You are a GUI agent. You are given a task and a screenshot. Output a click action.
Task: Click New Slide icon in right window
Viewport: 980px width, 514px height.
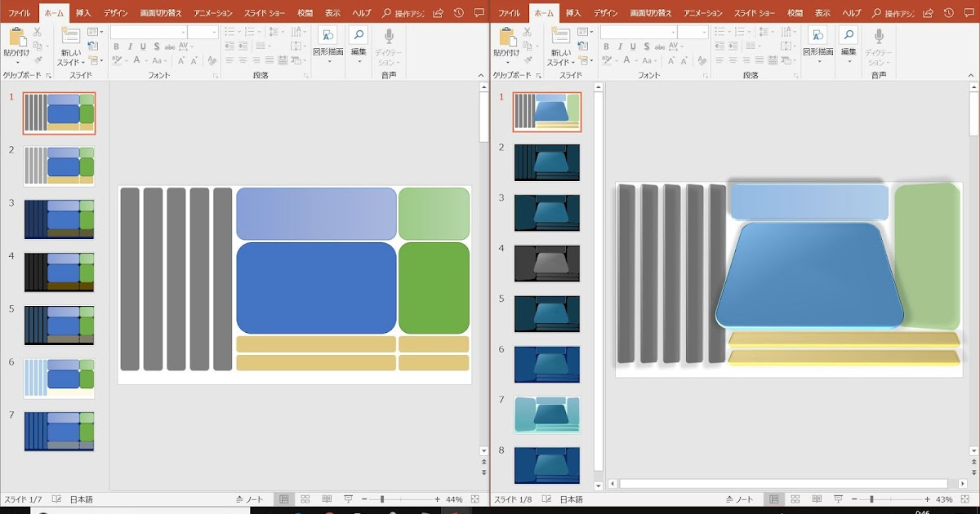(561, 37)
